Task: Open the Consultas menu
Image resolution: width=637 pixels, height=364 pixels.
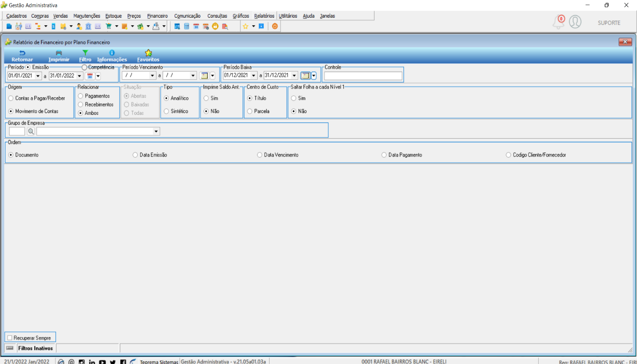Action: click(x=217, y=16)
